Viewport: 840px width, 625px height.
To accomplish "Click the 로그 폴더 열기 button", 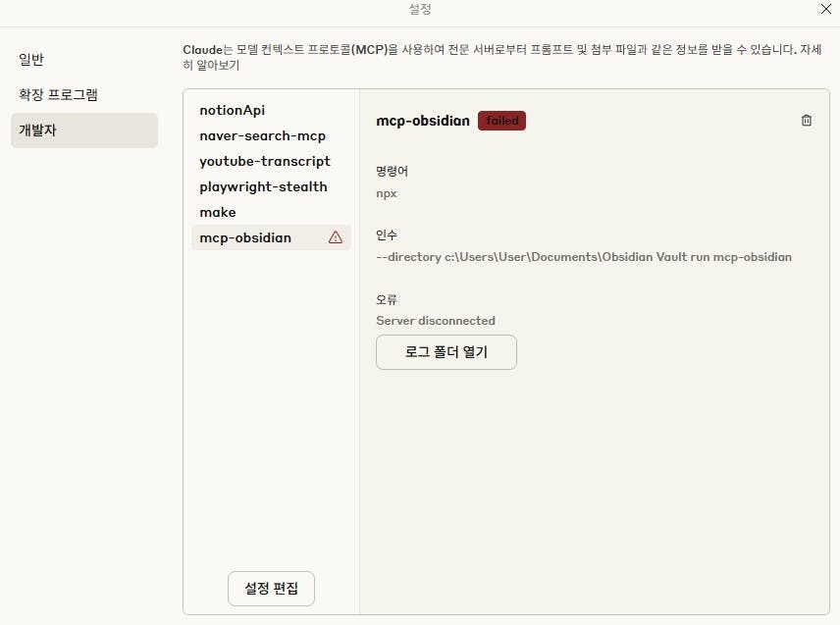I will [x=446, y=352].
